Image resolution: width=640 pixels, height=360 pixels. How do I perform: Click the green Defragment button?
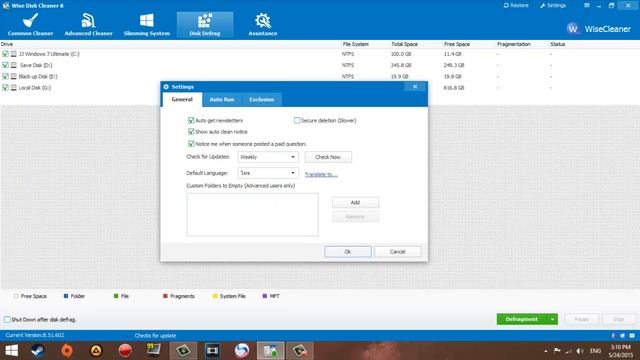(522, 319)
